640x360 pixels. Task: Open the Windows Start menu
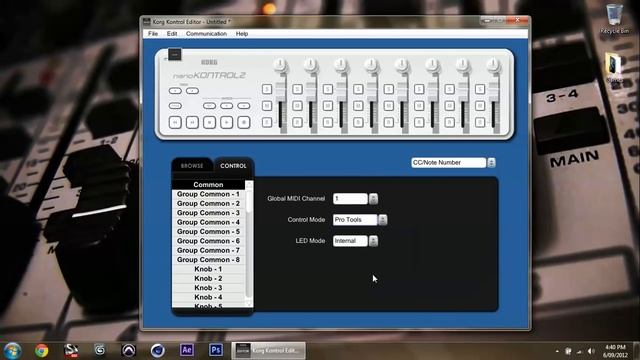[12, 351]
